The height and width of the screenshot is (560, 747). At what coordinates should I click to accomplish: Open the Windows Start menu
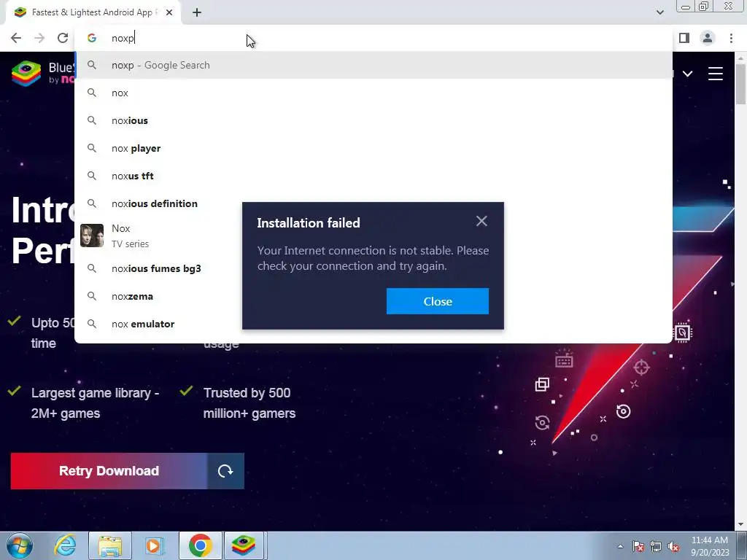20,545
